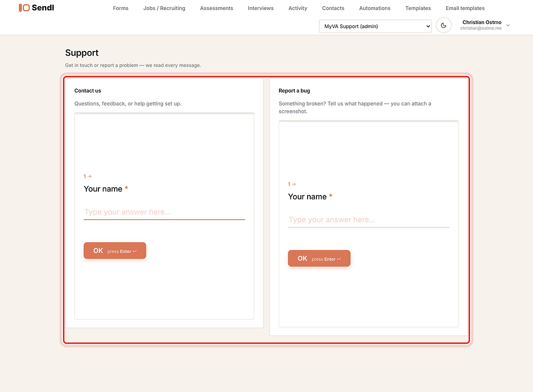Viewport: 533px width, 392px height.
Task: Navigate to Interviews
Action: (261, 8)
